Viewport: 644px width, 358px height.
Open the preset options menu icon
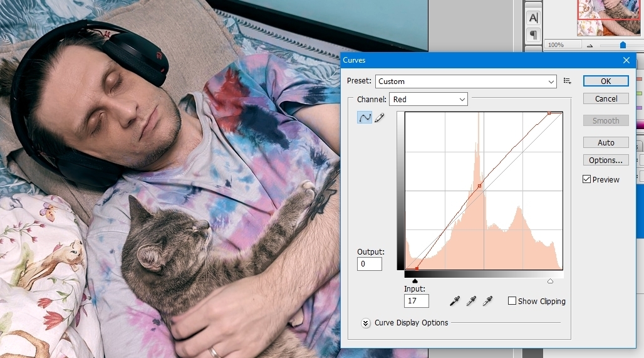click(567, 81)
